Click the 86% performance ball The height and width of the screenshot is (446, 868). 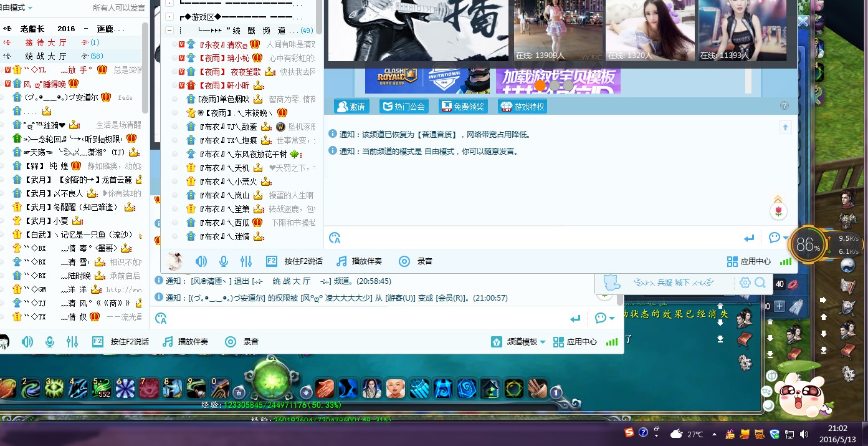[x=808, y=245]
